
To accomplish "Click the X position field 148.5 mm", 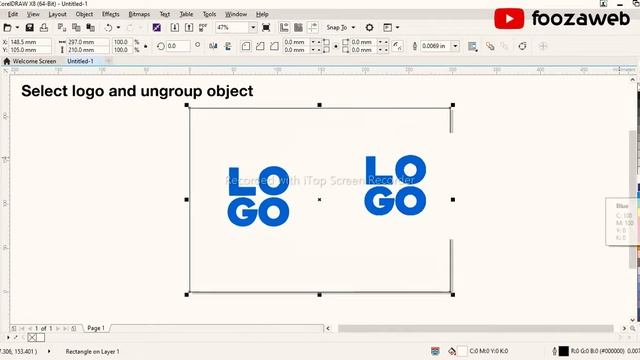I will [x=30, y=42].
